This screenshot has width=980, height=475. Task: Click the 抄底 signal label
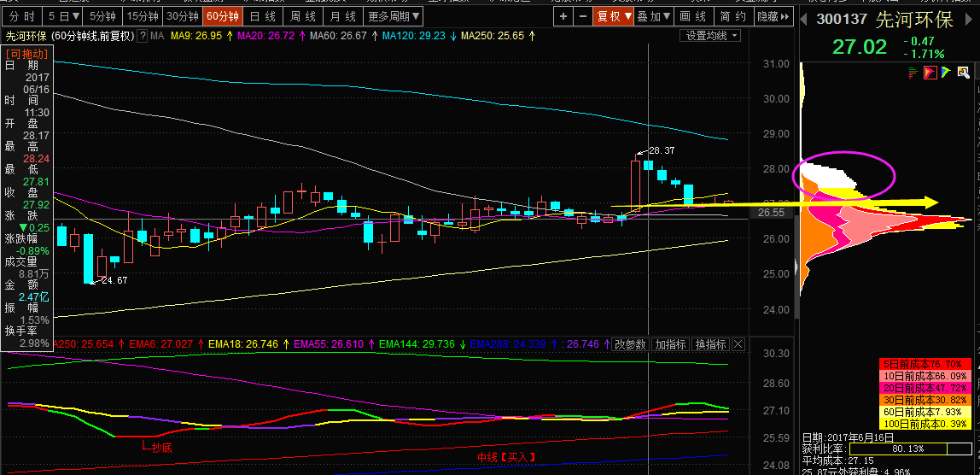[160, 448]
